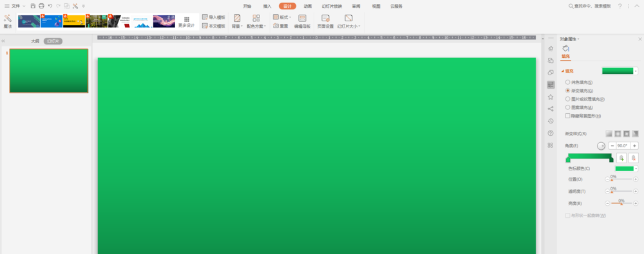Click the 亮度 brightness slider
Screen dimensions: 644x254
621,204
